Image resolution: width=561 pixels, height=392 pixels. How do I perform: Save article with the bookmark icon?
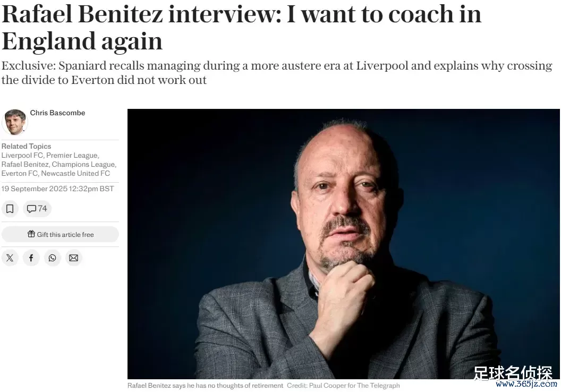coord(10,209)
